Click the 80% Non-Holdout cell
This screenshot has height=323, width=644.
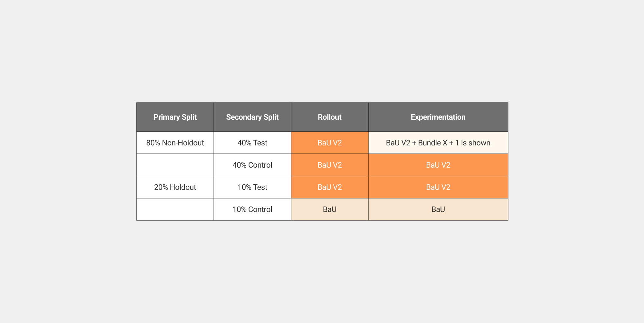[x=175, y=143]
